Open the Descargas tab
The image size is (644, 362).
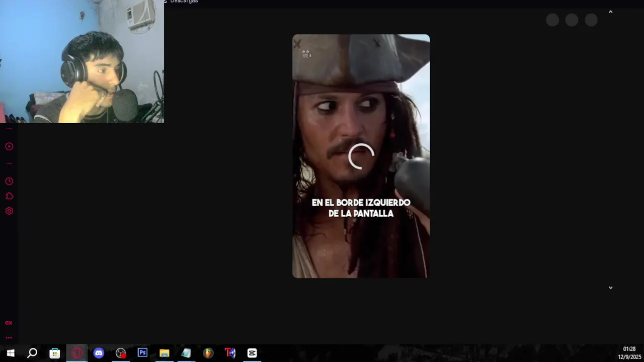tap(184, 2)
